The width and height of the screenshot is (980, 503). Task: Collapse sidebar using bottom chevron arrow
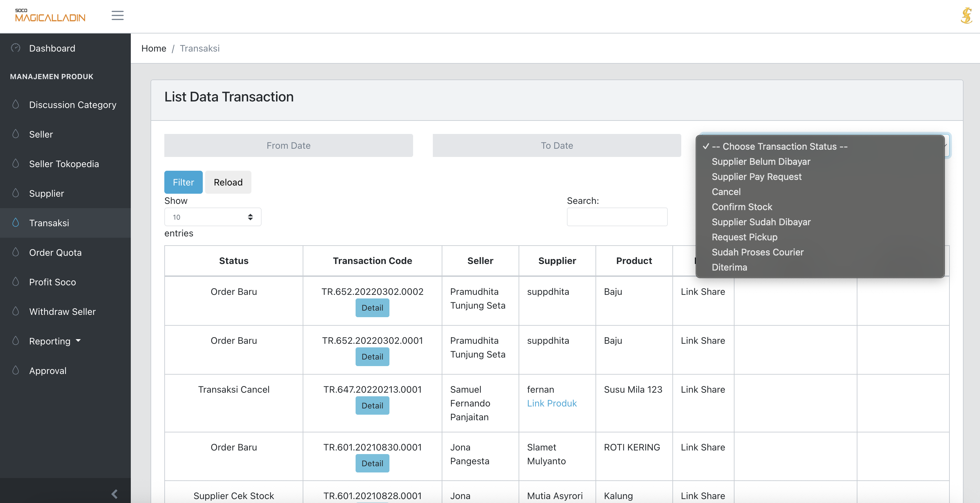click(114, 493)
